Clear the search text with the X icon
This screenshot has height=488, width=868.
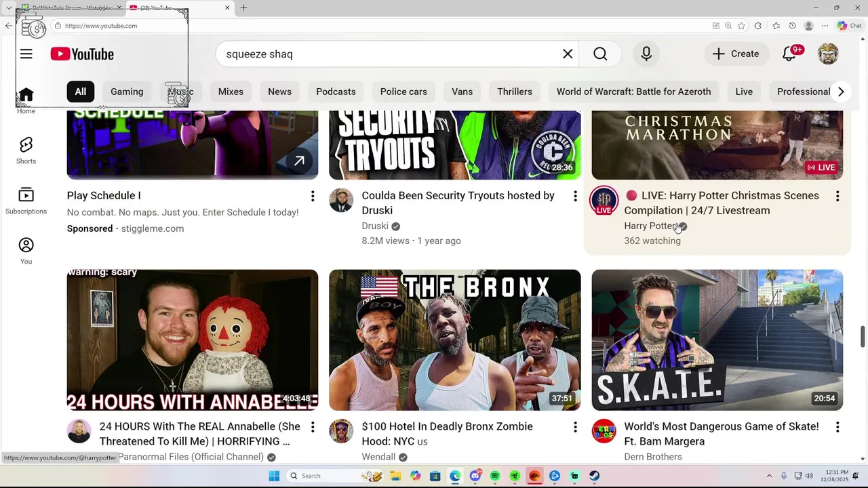(568, 54)
